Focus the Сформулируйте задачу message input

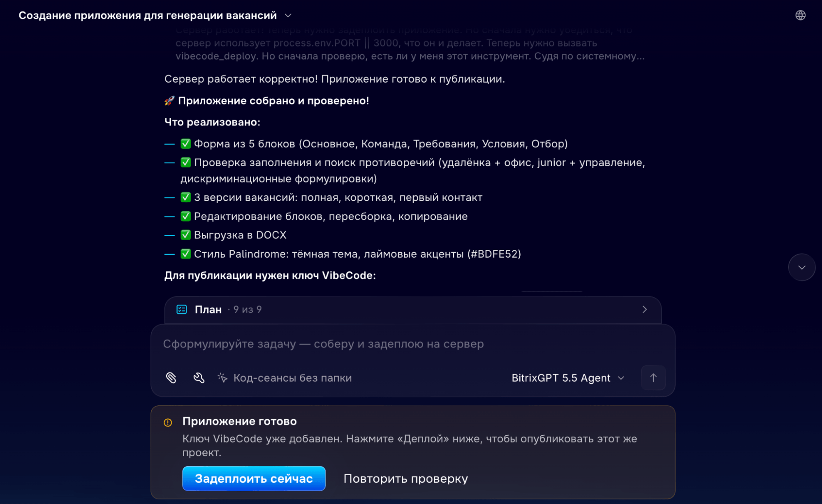coord(412,344)
